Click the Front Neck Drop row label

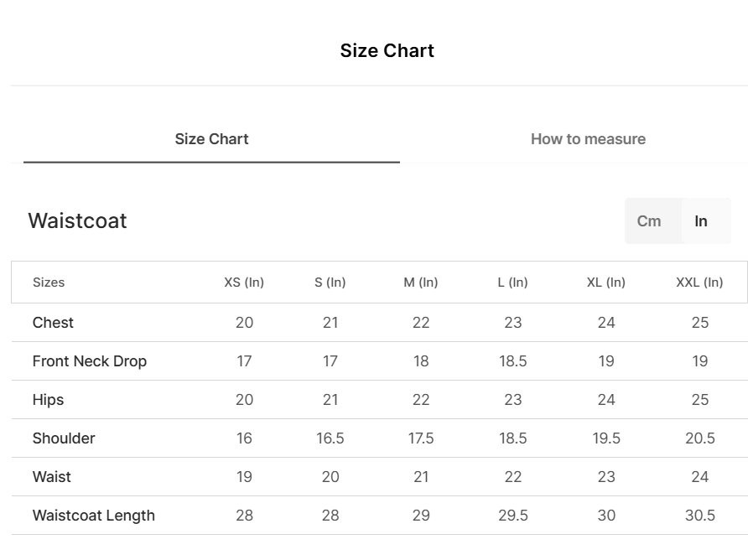[x=90, y=361]
